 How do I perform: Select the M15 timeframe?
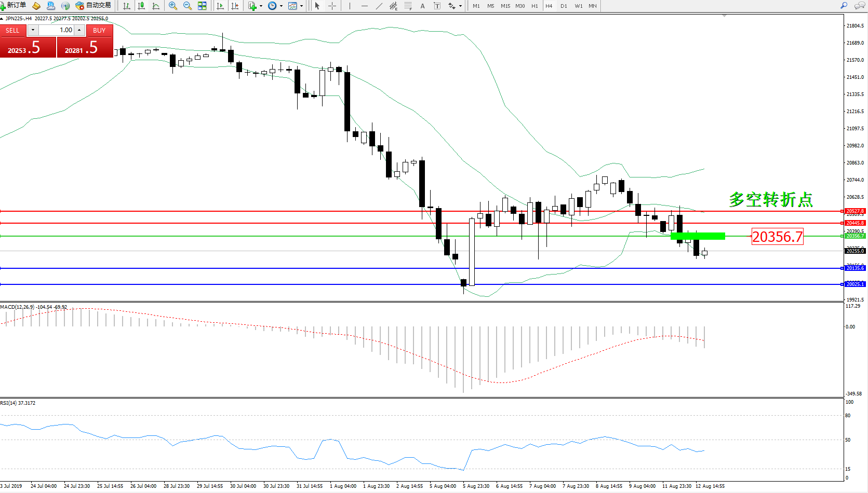click(505, 6)
